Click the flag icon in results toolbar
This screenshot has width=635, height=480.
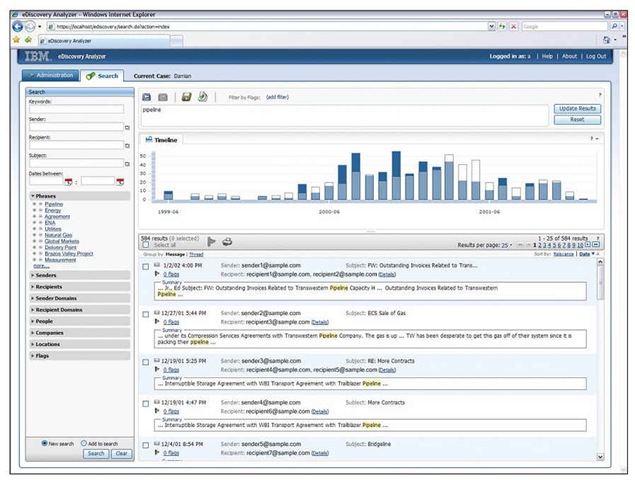pos(211,241)
